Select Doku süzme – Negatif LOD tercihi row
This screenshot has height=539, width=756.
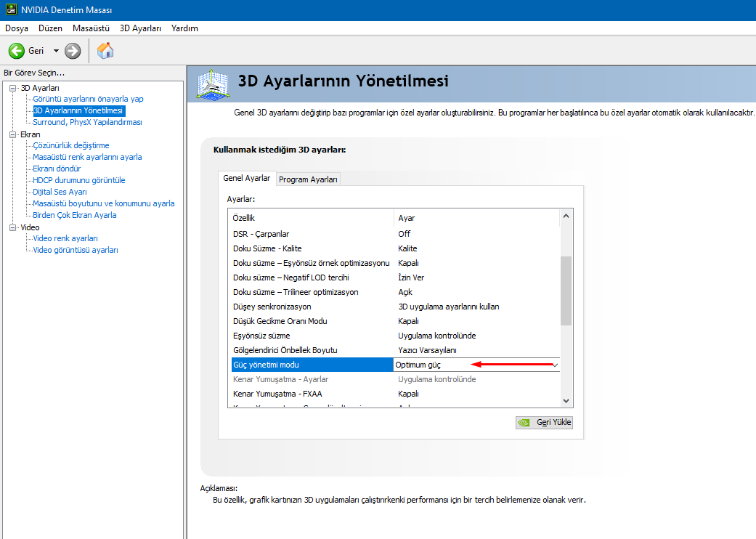click(x=395, y=277)
